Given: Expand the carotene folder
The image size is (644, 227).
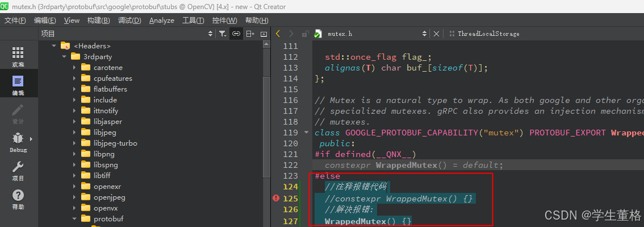Looking at the screenshot, I should coord(74,68).
